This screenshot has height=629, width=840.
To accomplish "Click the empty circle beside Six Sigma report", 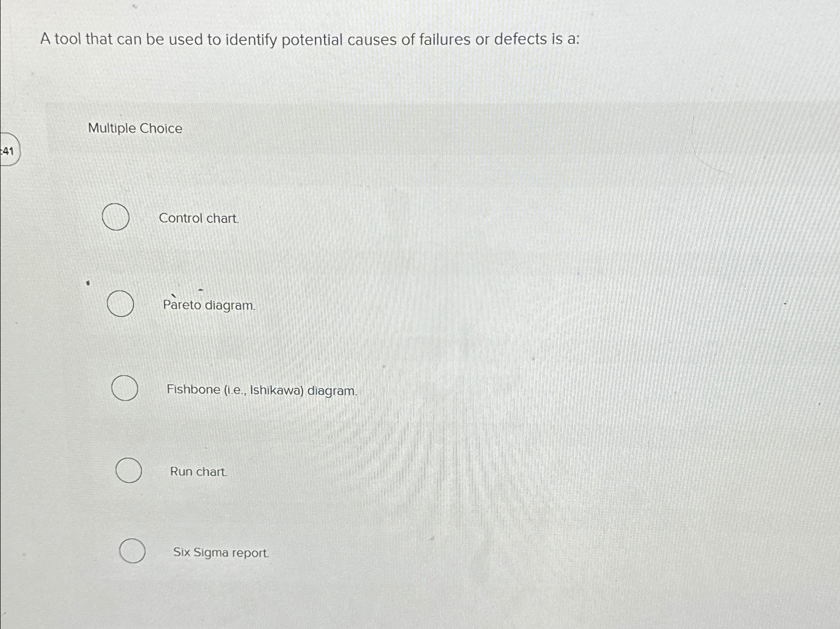I will tap(132, 551).
